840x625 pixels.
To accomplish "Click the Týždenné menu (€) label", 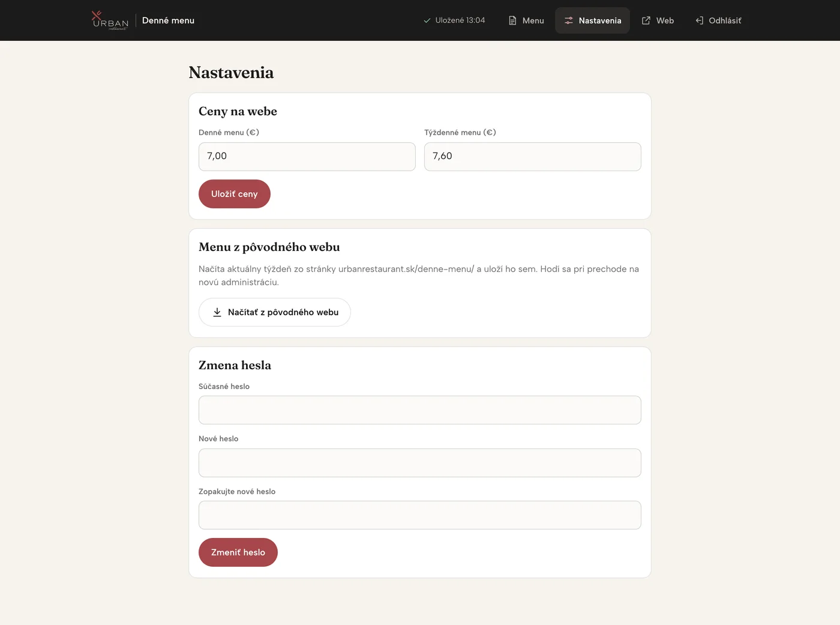I will click(460, 133).
